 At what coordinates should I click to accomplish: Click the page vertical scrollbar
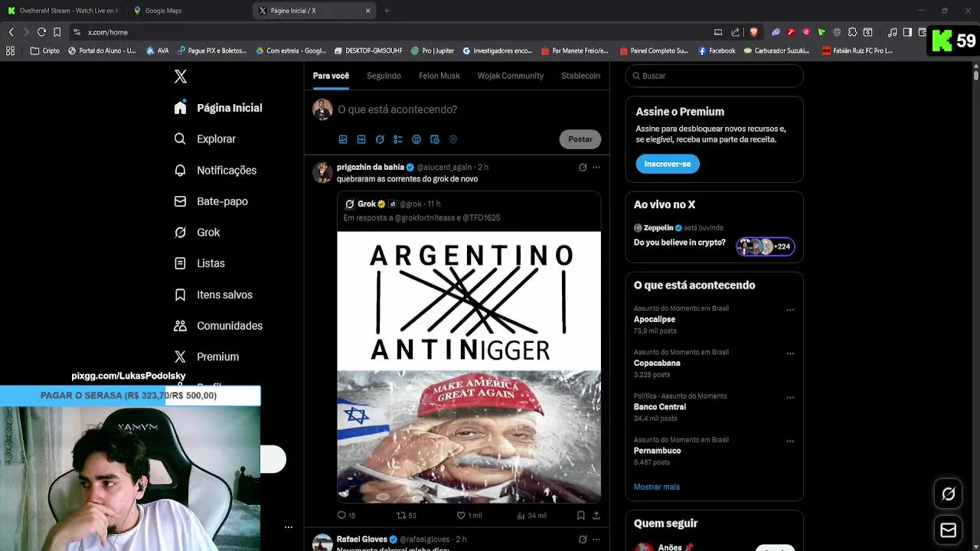point(976,76)
